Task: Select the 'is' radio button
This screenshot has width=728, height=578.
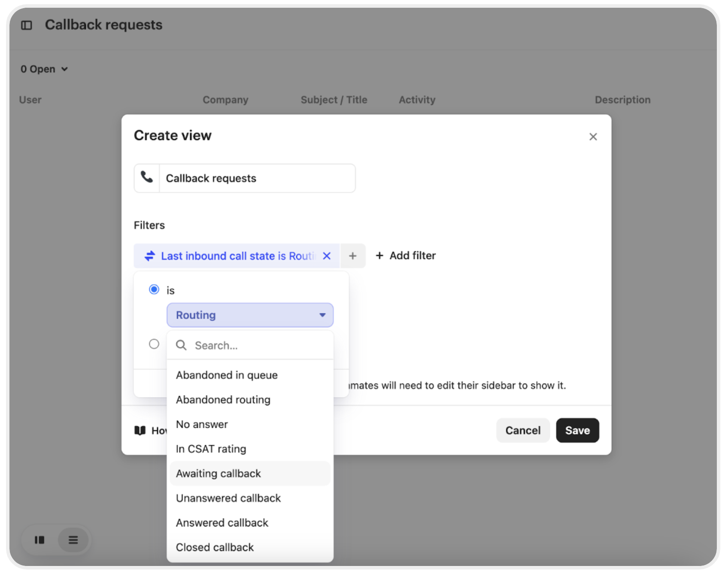Action: pos(154,289)
